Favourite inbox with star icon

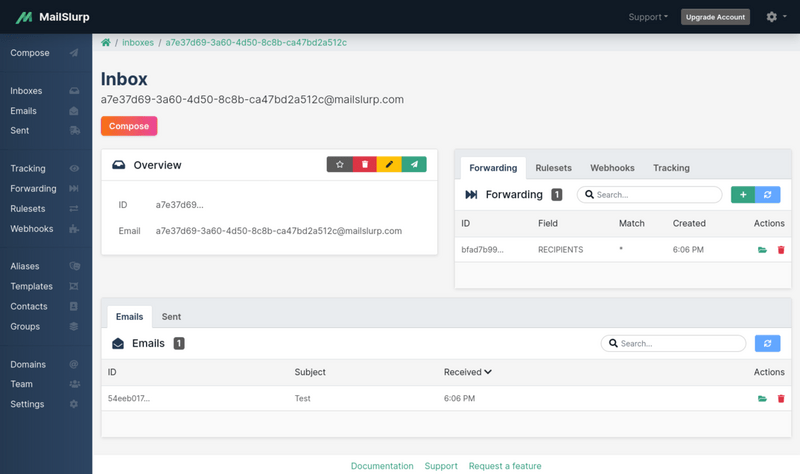tap(340, 164)
